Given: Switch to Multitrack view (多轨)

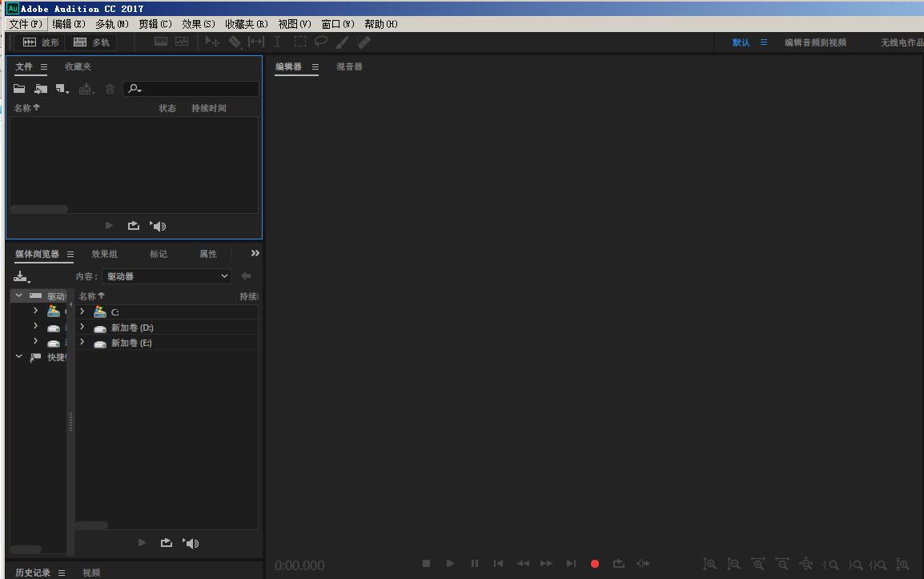Looking at the screenshot, I should tap(90, 42).
